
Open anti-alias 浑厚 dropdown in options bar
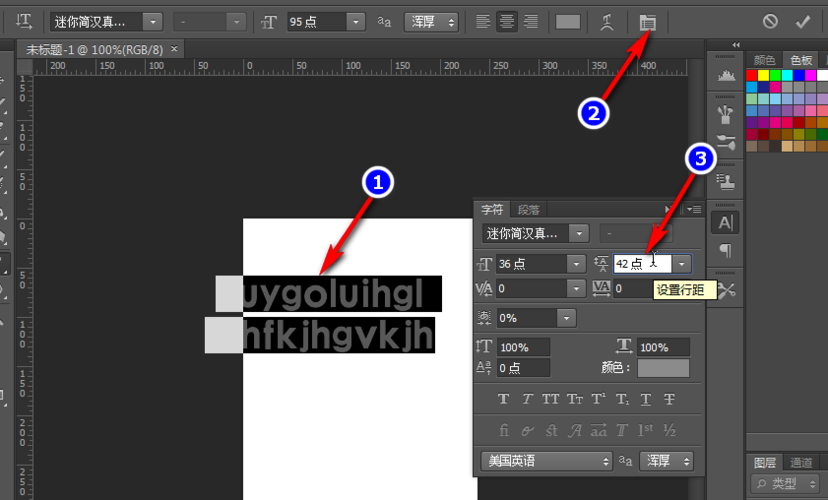click(431, 22)
